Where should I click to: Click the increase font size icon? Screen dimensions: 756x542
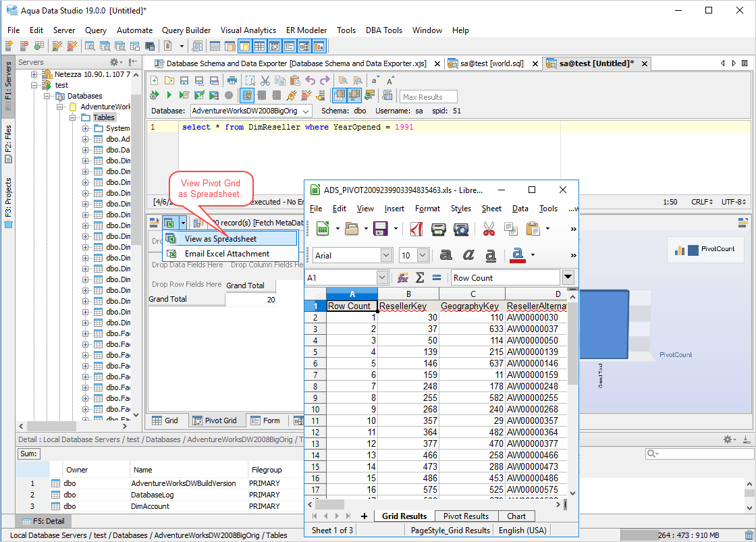coord(390,80)
